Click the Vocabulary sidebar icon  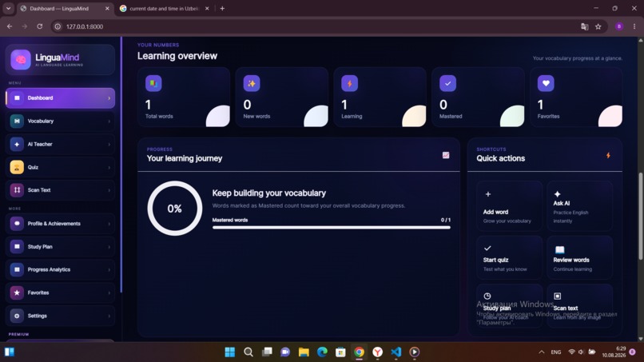[17, 121]
